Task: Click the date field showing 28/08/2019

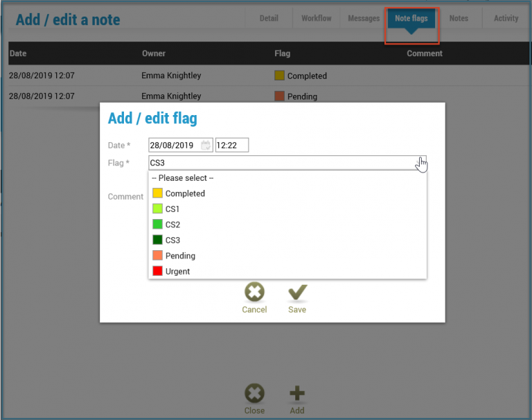Action: pyautogui.click(x=173, y=146)
